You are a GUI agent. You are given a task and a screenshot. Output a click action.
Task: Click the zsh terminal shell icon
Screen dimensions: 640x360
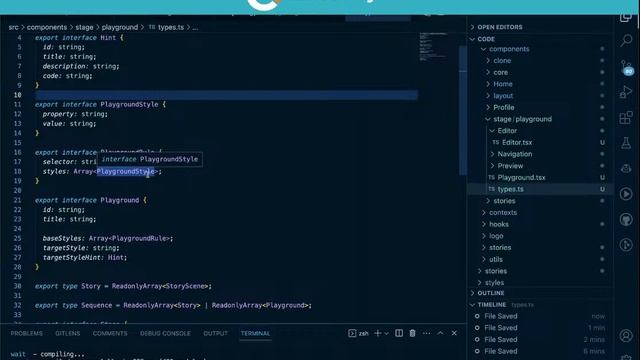[x=352, y=333]
